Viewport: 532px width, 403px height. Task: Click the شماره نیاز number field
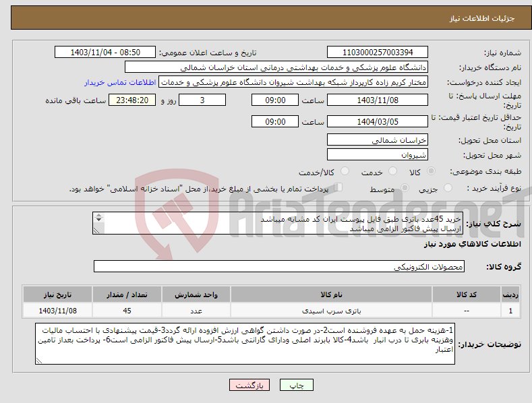point(378,53)
